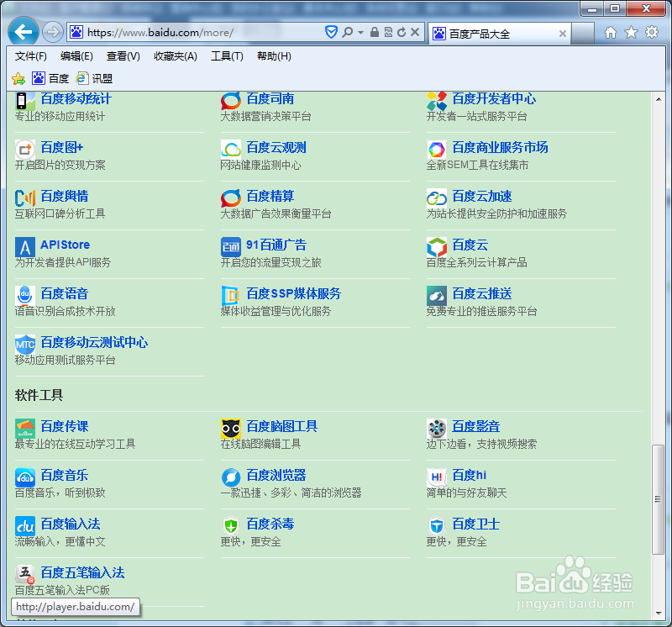Open the 百度hi link
Viewport: 672px width, 627px height.
click(x=470, y=475)
